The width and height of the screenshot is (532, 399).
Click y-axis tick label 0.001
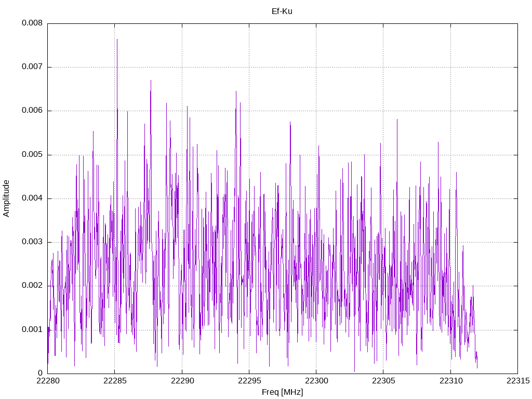click(x=32, y=329)
